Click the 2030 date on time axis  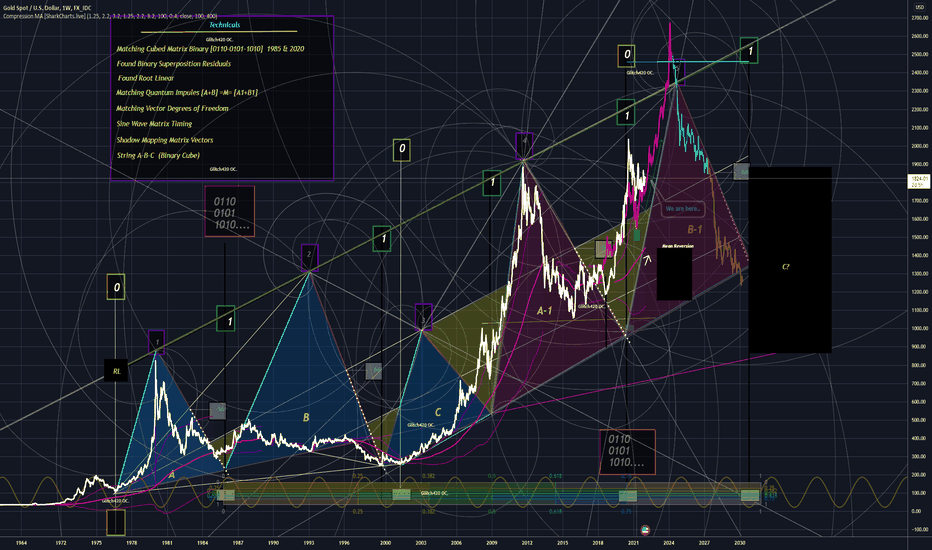(739, 543)
